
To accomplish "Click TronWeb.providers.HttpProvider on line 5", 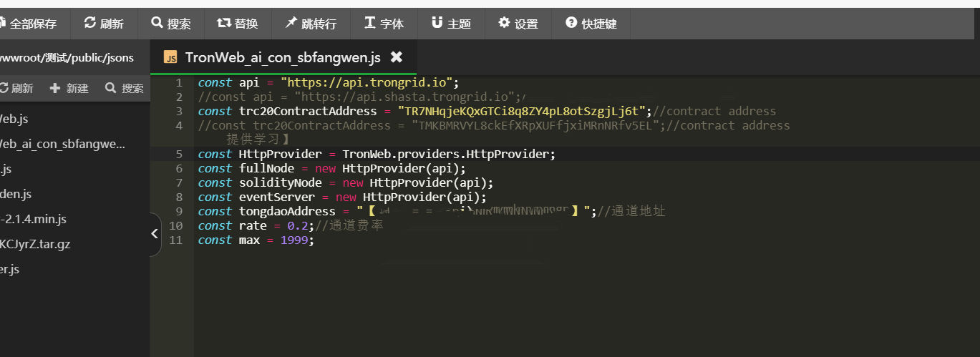I will (x=445, y=154).
